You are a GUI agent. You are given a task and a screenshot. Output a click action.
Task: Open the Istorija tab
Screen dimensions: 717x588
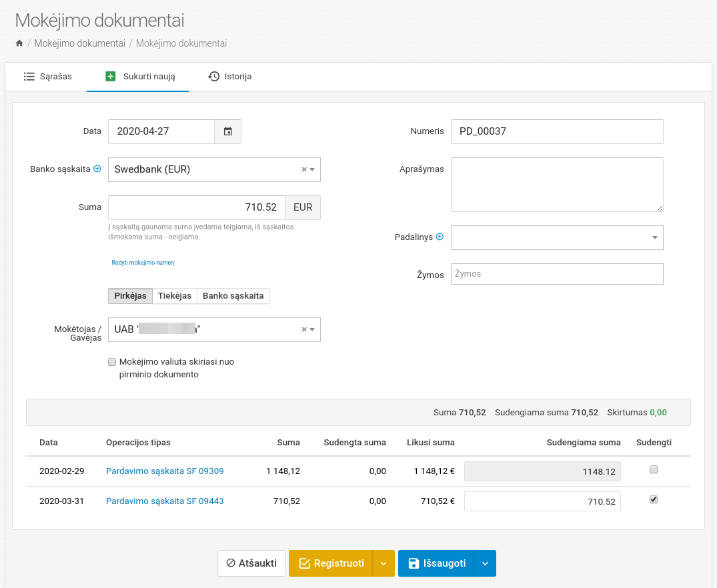[230, 76]
